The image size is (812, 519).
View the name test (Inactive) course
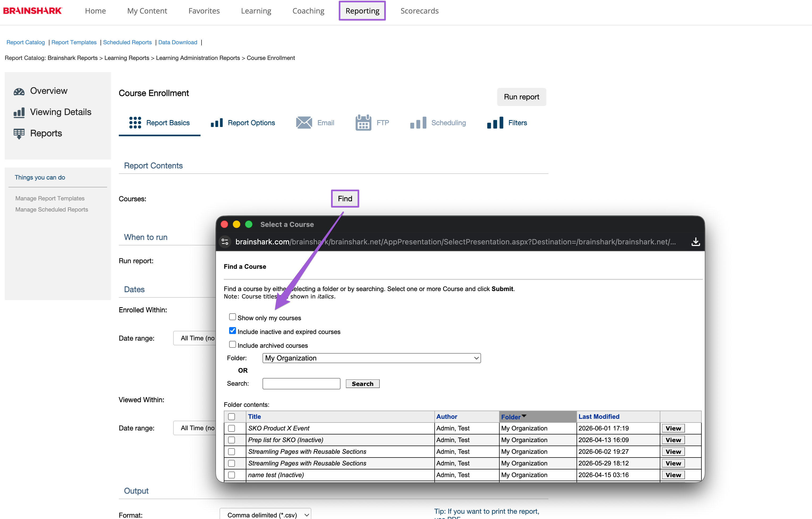pos(673,475)
